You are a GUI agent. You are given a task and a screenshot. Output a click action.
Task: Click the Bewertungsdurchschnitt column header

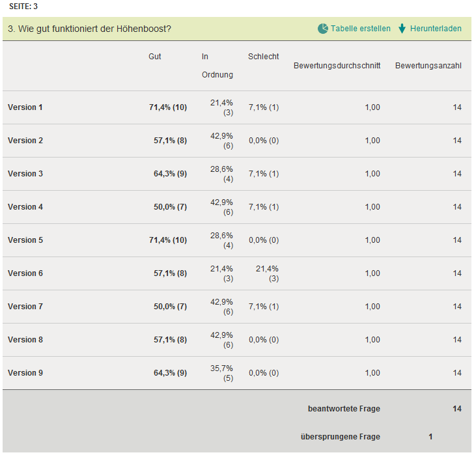(337, 66)
